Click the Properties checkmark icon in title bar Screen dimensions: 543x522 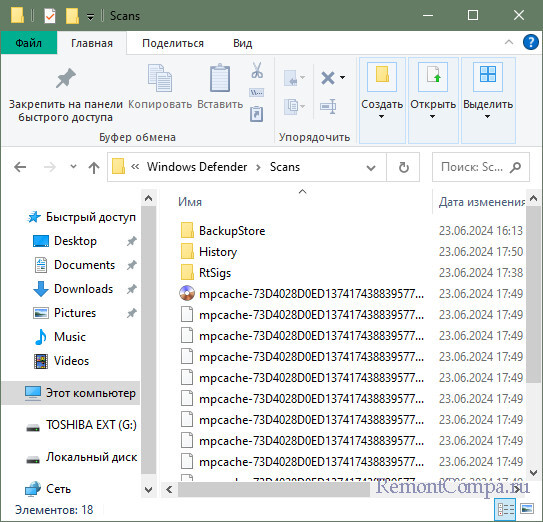click(50, 16)
